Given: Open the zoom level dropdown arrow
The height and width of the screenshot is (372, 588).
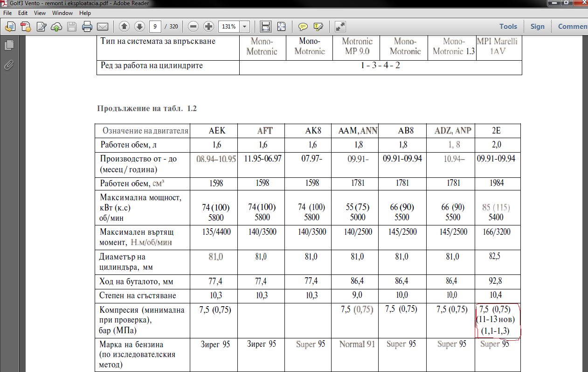Looking at the screenshot, I should click(245, 27).
